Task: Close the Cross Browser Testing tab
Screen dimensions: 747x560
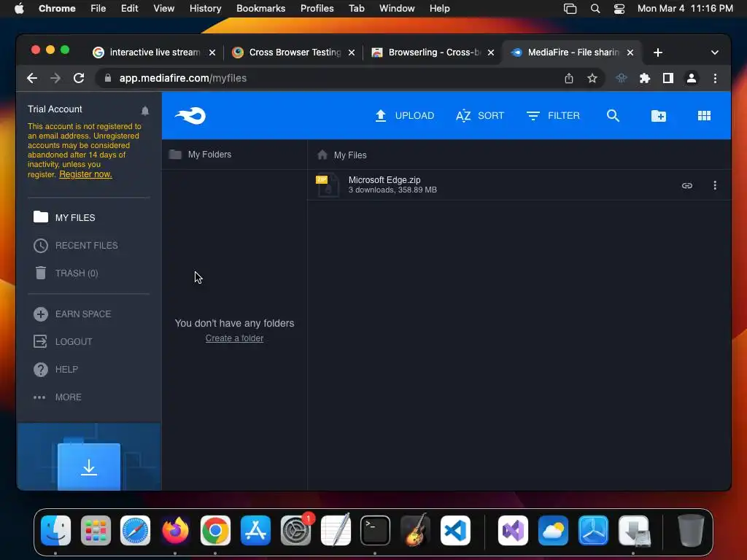Action: tap(352, 52)
